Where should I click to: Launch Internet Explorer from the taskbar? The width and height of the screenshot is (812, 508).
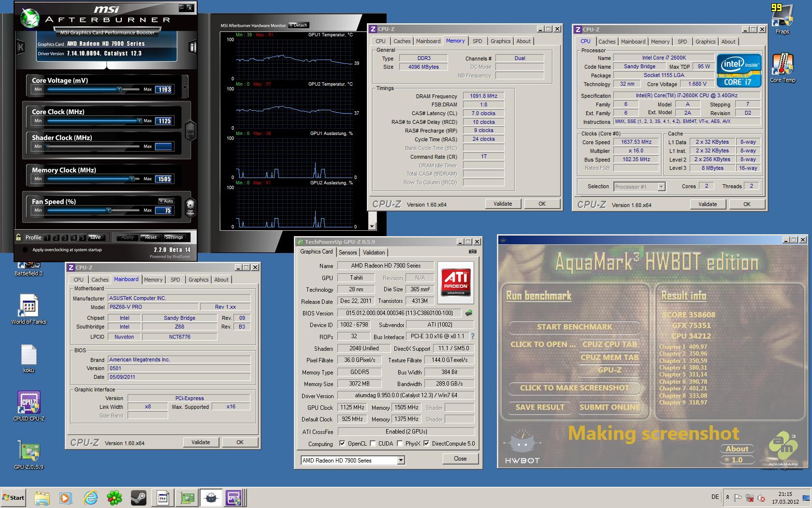coord(90,497)
